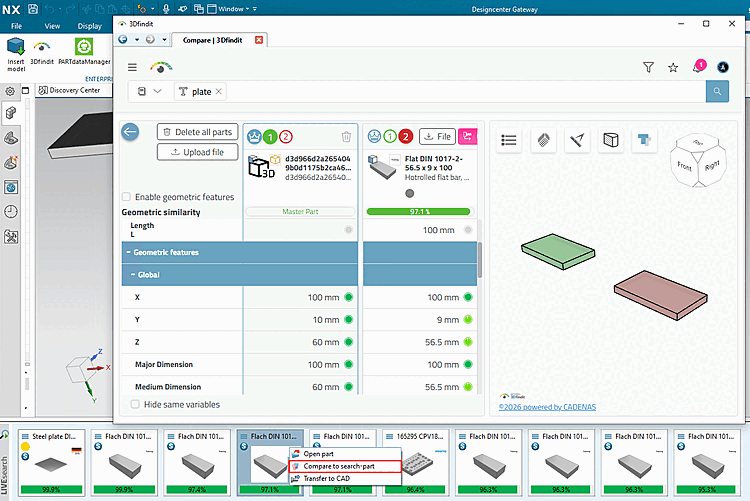
Task: Choose Transfer to CAD from context menu
Action: point(345,478)
